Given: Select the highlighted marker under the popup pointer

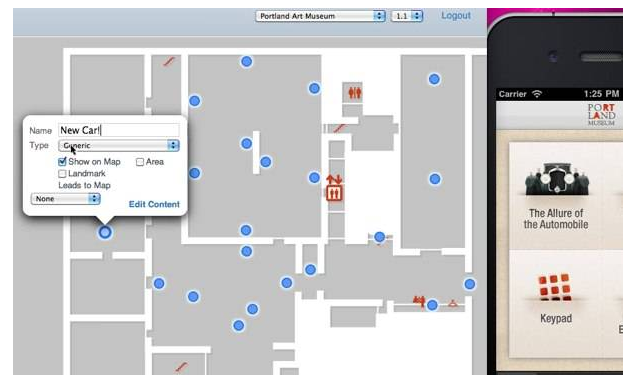Looking at the screenshot, I should [x=105, y=232].
